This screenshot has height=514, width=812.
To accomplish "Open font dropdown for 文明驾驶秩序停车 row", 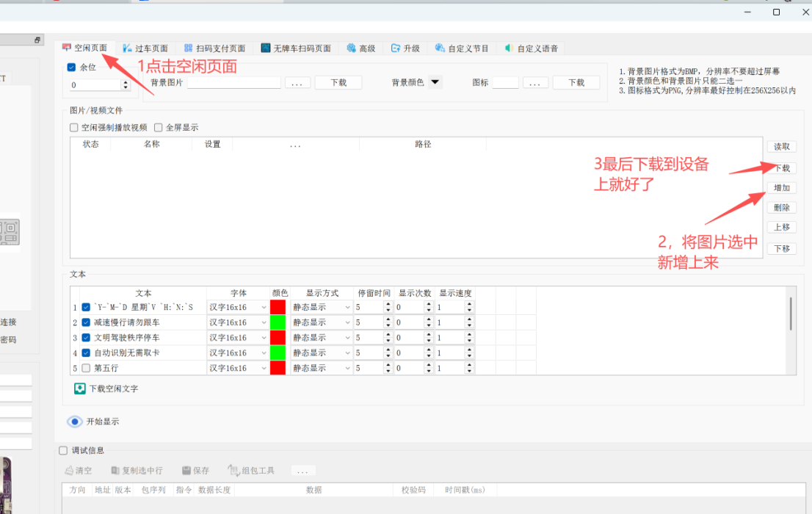I will pos(264,337).
